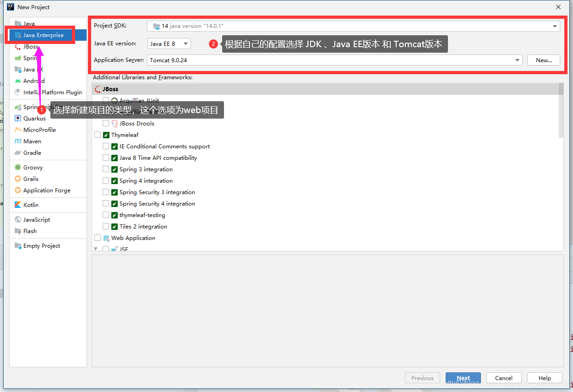Screen dimensions: 573x392
Task: Check Java 8 Time API compatibility
Action: pos(106,158)
